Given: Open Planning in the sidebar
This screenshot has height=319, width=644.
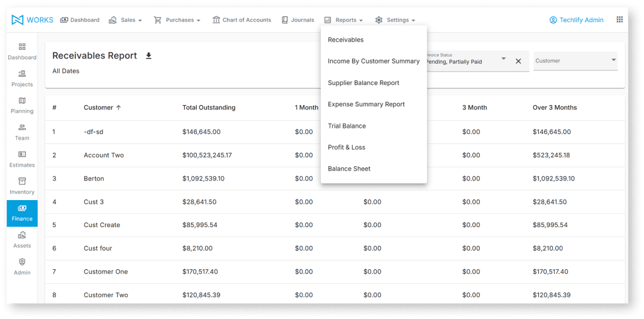Looking at the screenshot, I should (x=22, y=105).
